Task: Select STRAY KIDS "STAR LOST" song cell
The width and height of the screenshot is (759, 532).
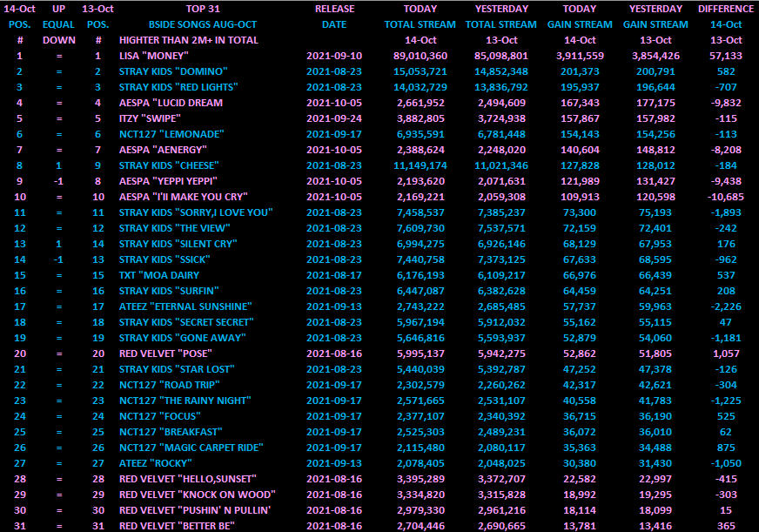Action: click(177, 369)
